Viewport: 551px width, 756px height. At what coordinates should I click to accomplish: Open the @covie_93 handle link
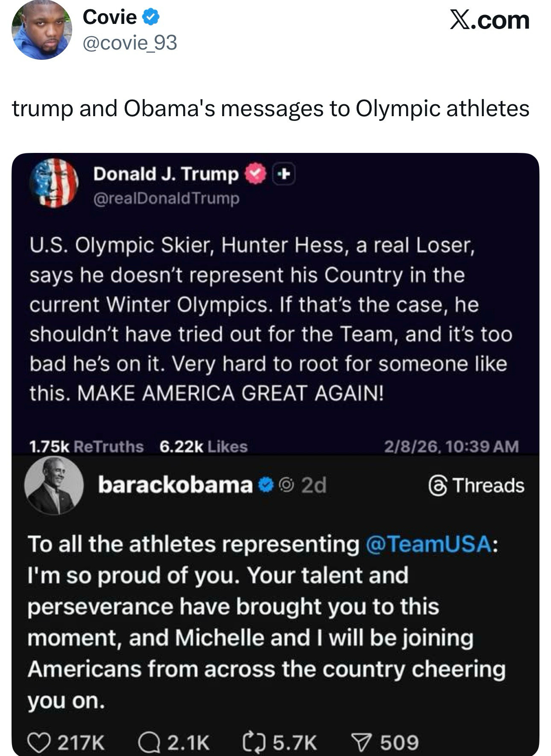(130, 43)
